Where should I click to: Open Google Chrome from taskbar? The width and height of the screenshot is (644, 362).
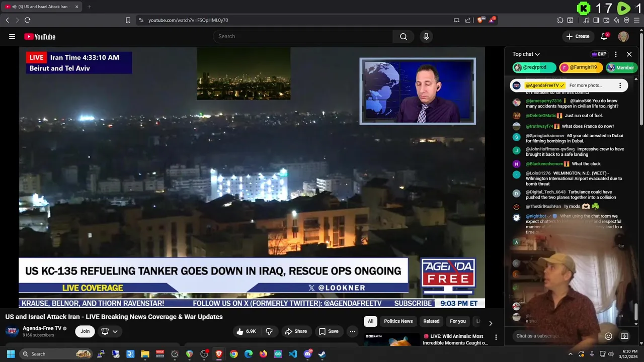pos(234,354)
